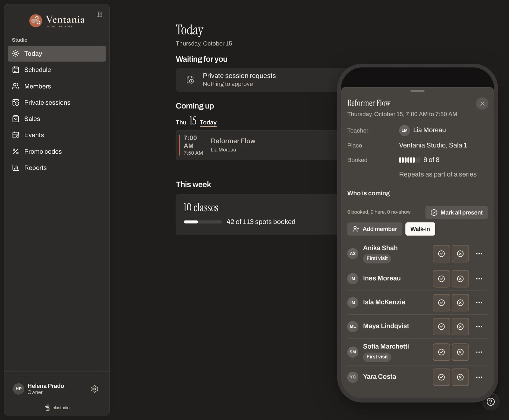509x420 pixels.
Task: Mark Anika Shah as no-show
Action: click(x=460, y=254)
